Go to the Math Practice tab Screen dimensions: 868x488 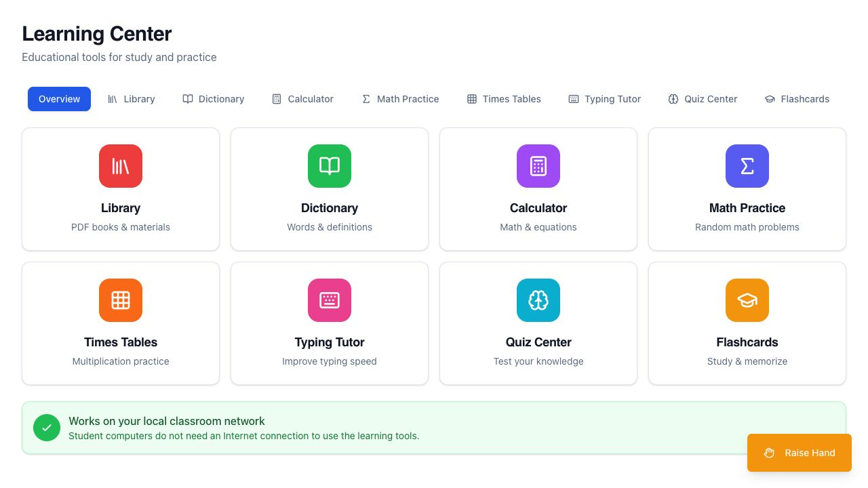(x=400, y=99)
